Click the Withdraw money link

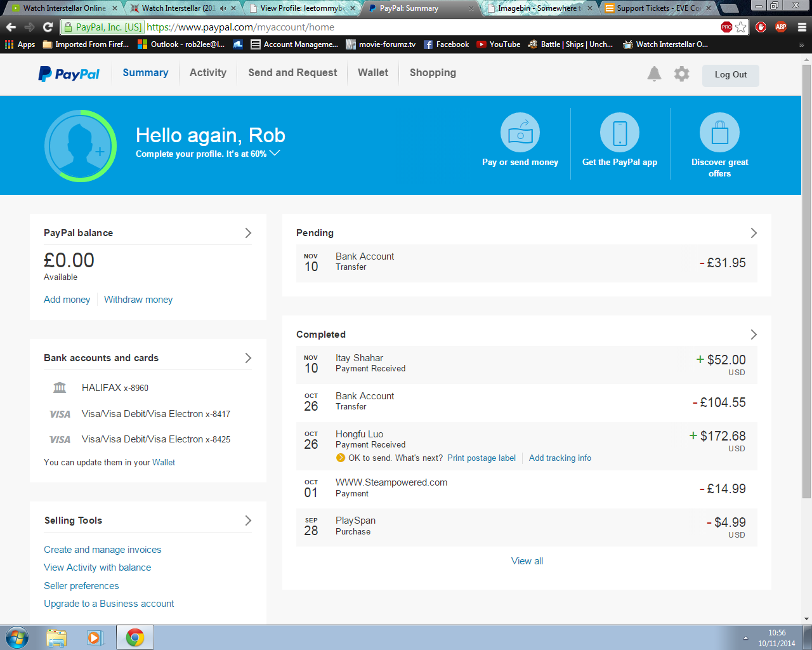[x=138, y=300]
